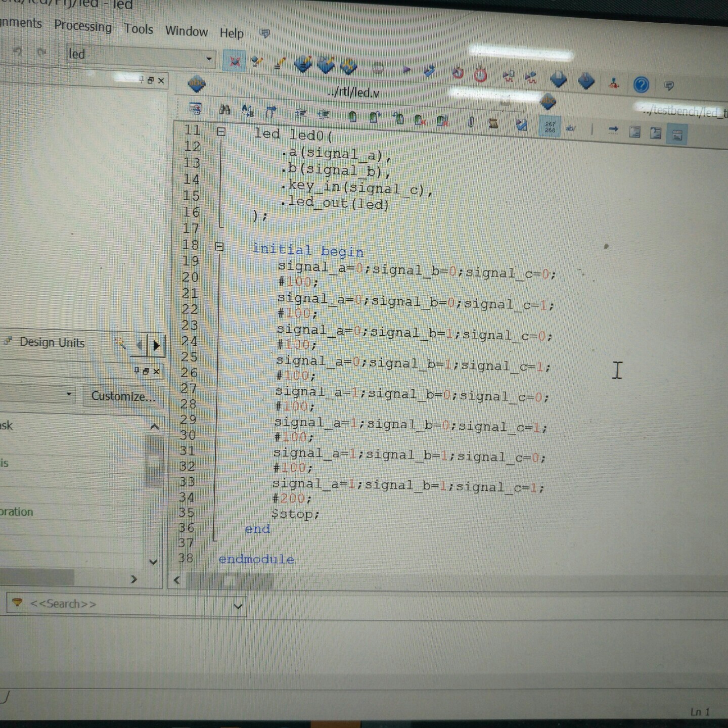Image resolution: width=728 pixels, height=728 pixels.
Task: Open the 'led' project entity dropdown
Action: (208, 59)
